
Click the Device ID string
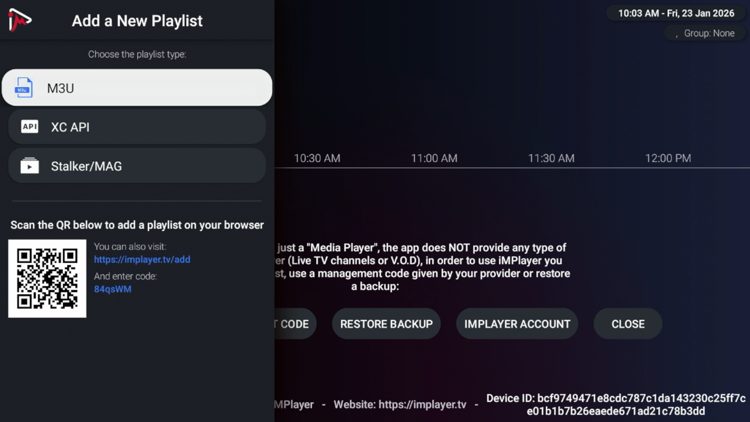[x=616, y=404]
